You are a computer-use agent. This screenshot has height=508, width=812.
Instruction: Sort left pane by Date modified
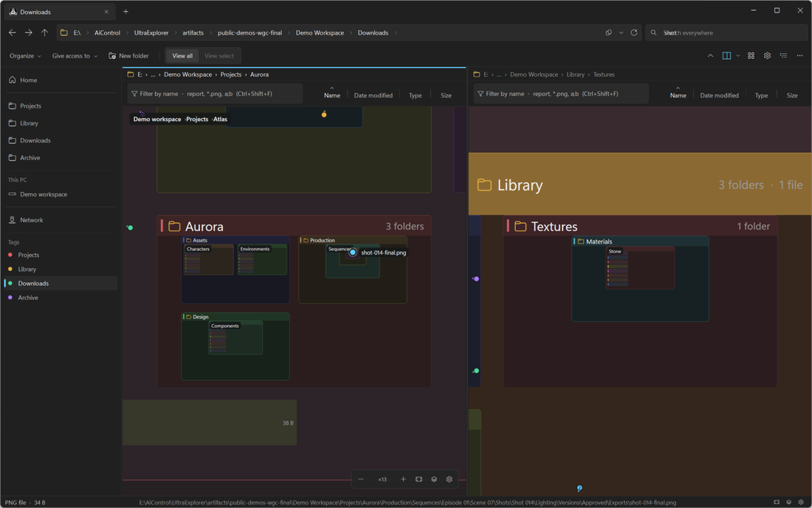click(373, 95)
